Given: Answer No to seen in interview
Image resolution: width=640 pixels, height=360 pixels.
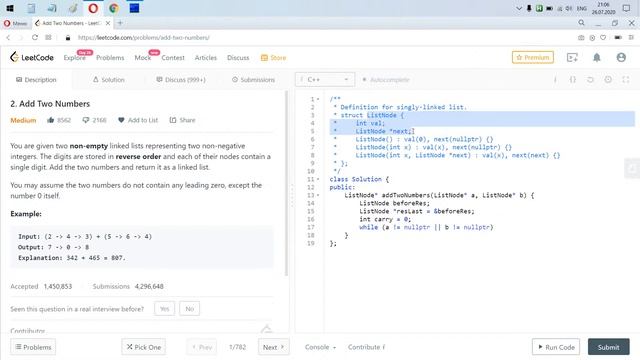Looking at the screenshot, I should [189, 309].
